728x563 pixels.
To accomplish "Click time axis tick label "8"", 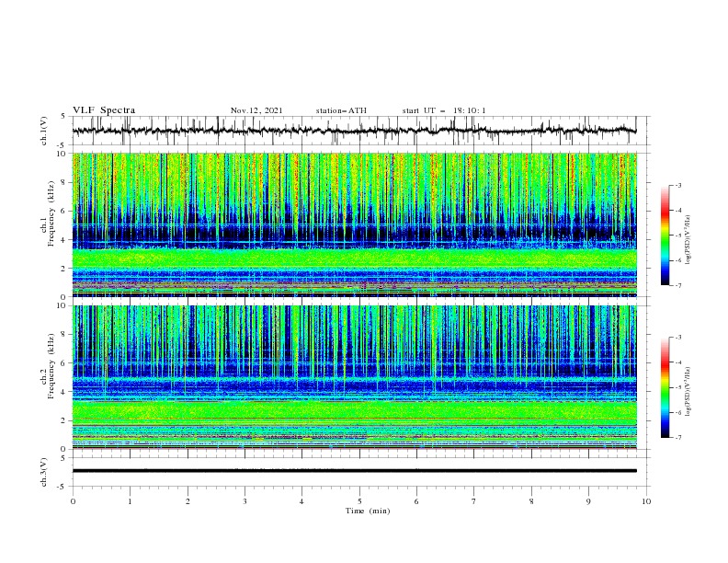I will pos(531,501).
